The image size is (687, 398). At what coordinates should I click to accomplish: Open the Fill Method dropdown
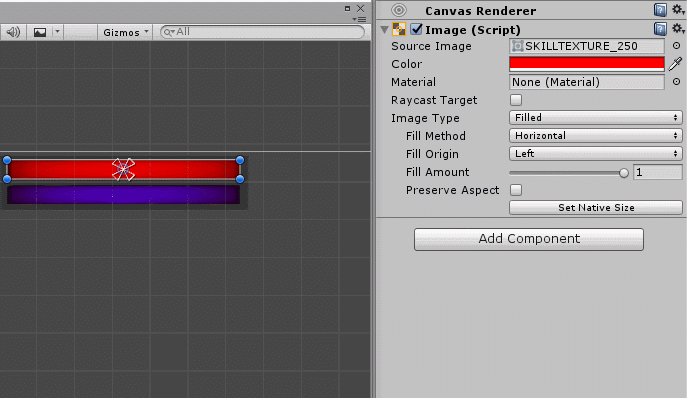click(596, 135)
